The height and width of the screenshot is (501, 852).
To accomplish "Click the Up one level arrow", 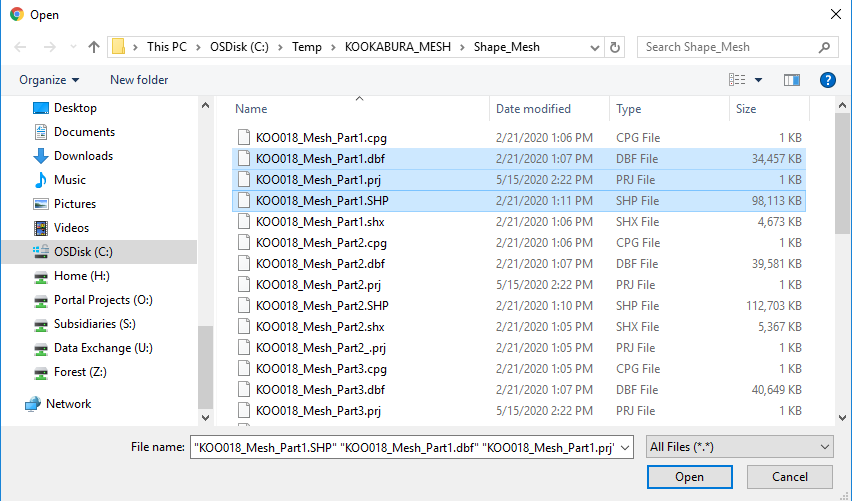I will click(94, 47).
